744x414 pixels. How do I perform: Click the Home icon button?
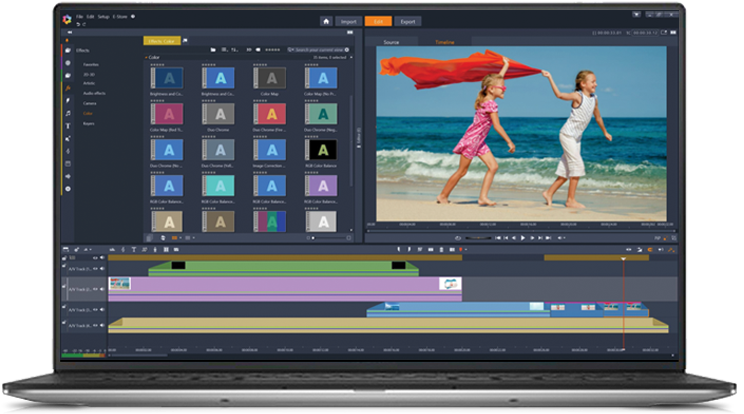pos(326,21)
